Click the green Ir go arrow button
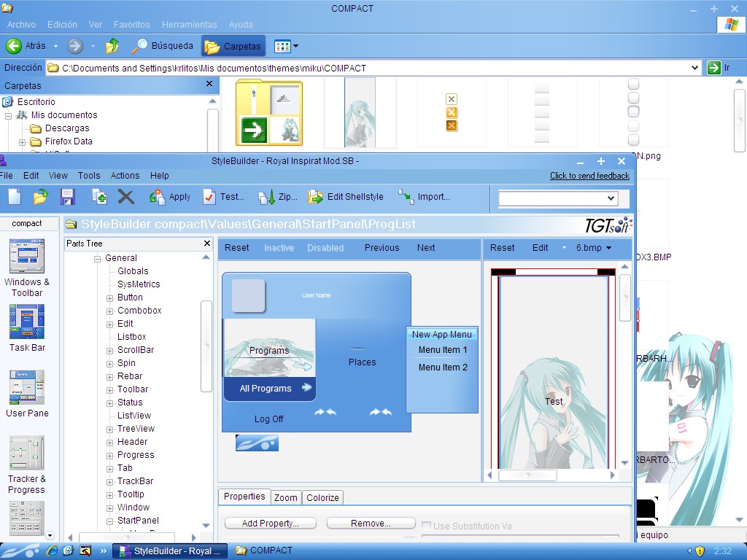This screenshot has height=560, width=747. pyautogui.click(x=713, y=68)
